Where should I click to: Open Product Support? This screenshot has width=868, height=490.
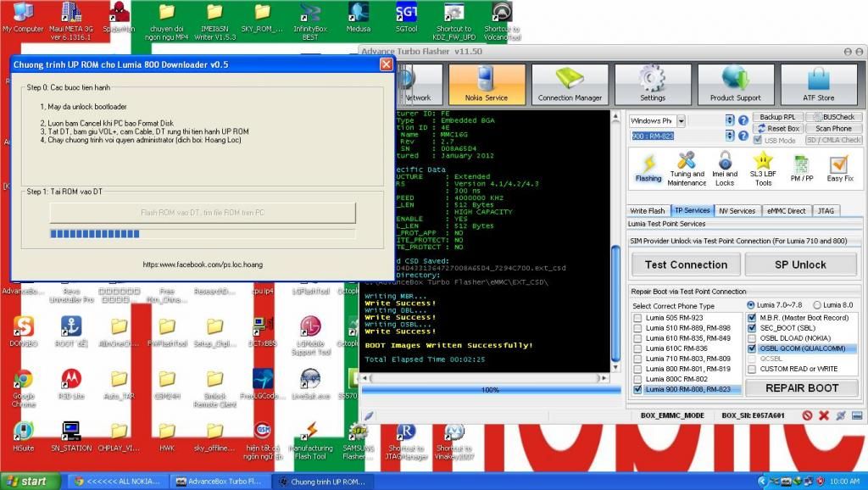[x=736, y=84]
